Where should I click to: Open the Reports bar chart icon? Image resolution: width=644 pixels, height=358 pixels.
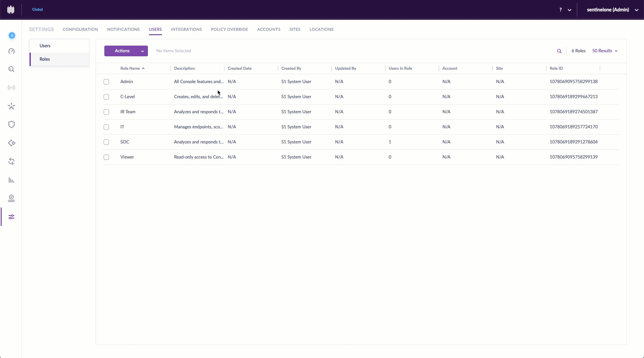pyautogui.click(x=11, y=180)
